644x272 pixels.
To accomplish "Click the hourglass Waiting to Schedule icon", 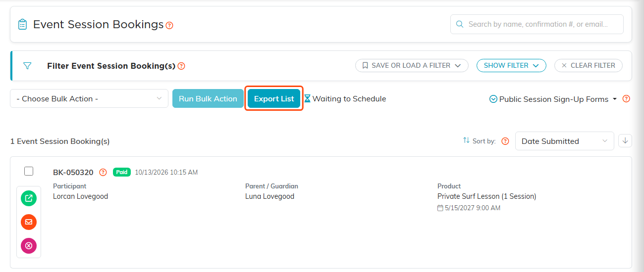I will click(x=307, y=99).
